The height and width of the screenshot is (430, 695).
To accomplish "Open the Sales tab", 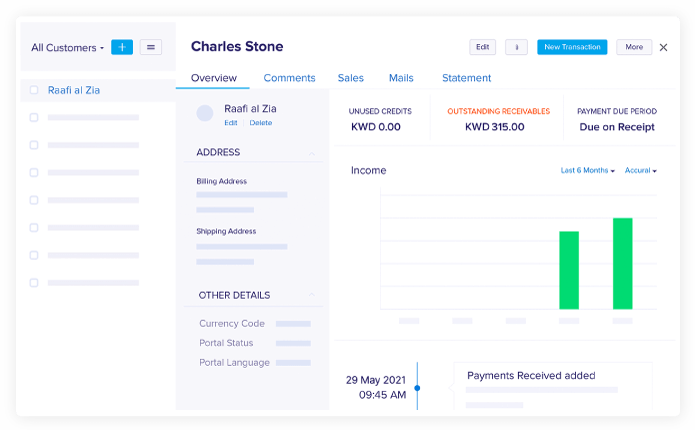I will coord(351,78).
